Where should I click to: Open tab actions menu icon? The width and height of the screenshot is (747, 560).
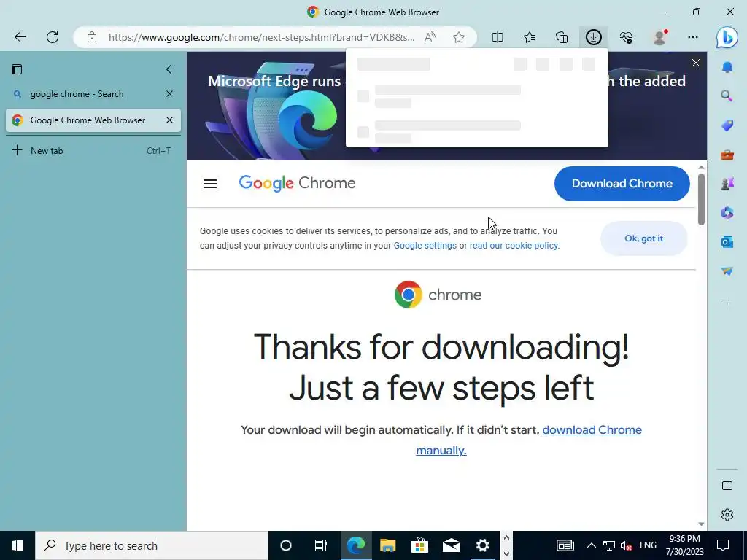[x=17, y=69]
